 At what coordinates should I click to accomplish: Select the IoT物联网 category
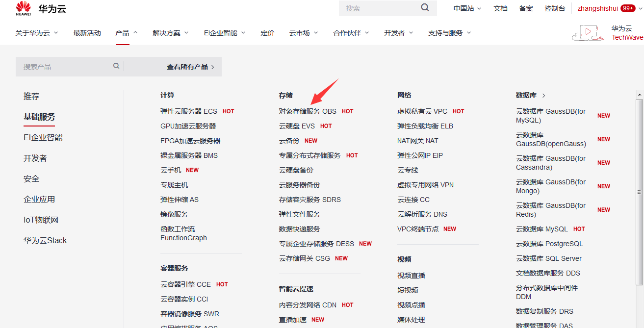click(41, 220)
